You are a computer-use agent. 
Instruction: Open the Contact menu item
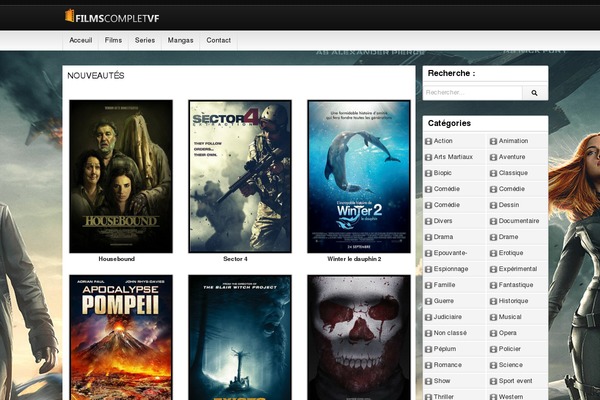[x=218, y=40]
